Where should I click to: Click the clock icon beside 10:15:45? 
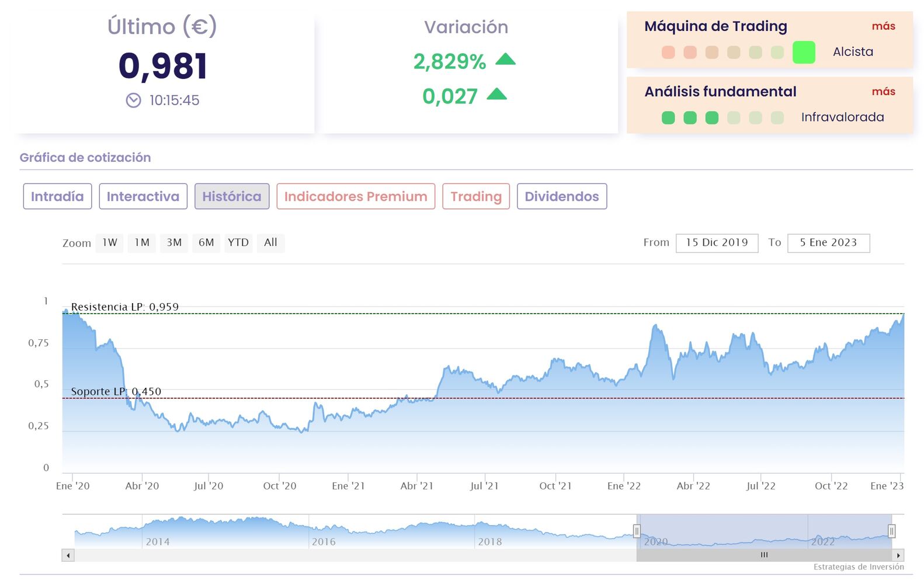click(x=133, y=100)
